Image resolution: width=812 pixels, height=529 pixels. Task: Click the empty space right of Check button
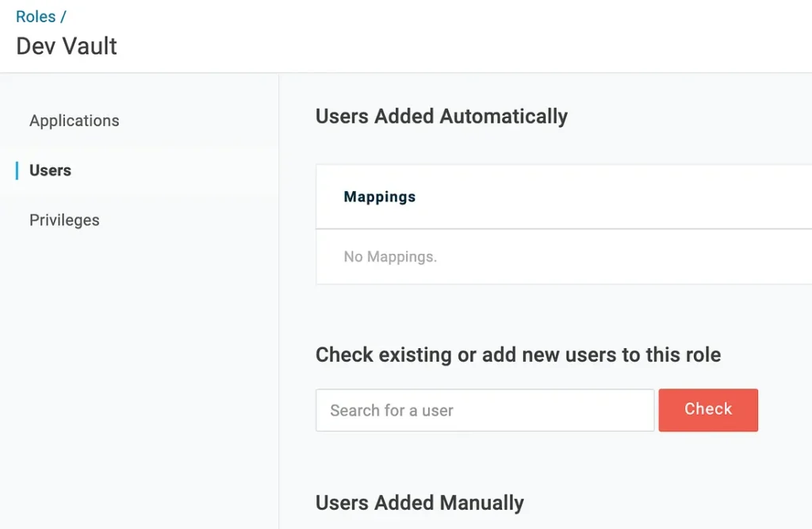click(785, 410)
